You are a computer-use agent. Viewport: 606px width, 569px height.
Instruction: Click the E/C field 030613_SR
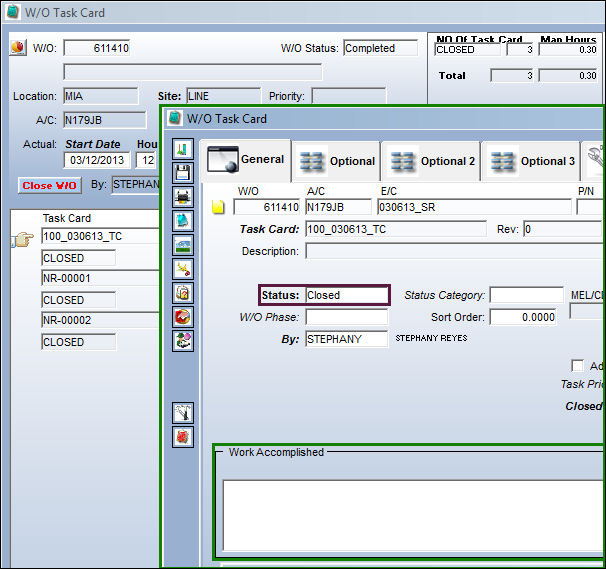474,207
